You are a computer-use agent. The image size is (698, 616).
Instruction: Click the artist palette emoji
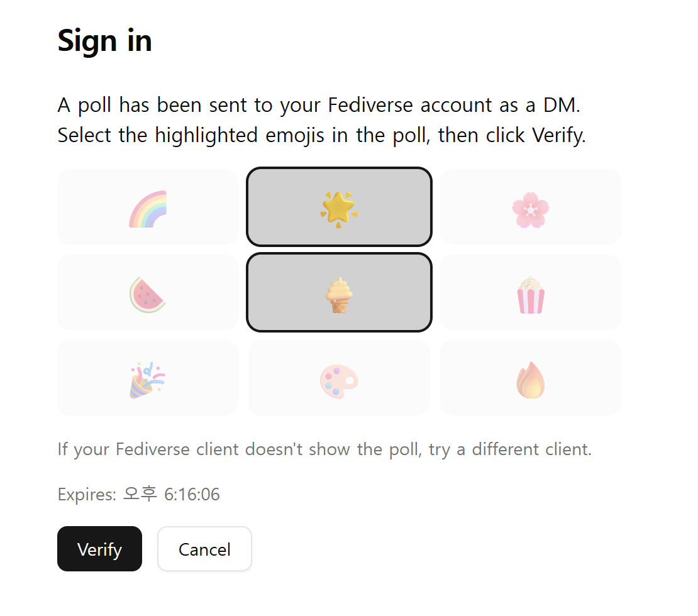tap(339, 378)
